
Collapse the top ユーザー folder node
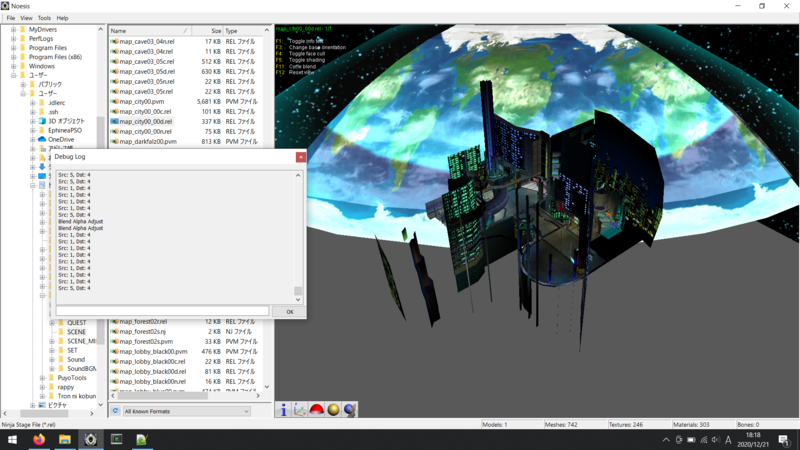[x=14, y=76]
